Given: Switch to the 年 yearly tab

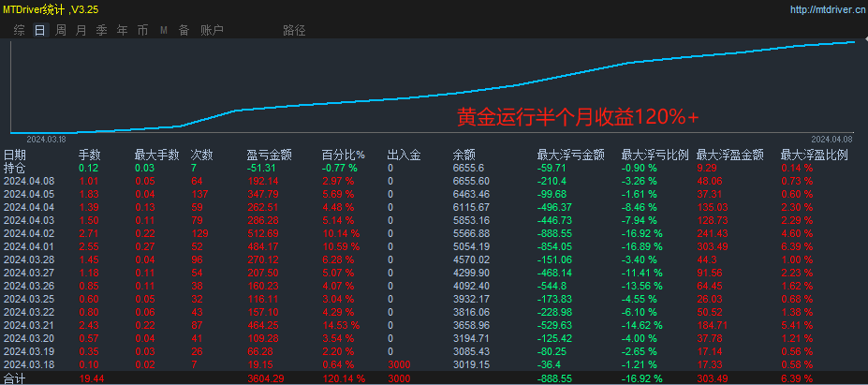Looking at the screenshot, I should [x=123, y=31].
